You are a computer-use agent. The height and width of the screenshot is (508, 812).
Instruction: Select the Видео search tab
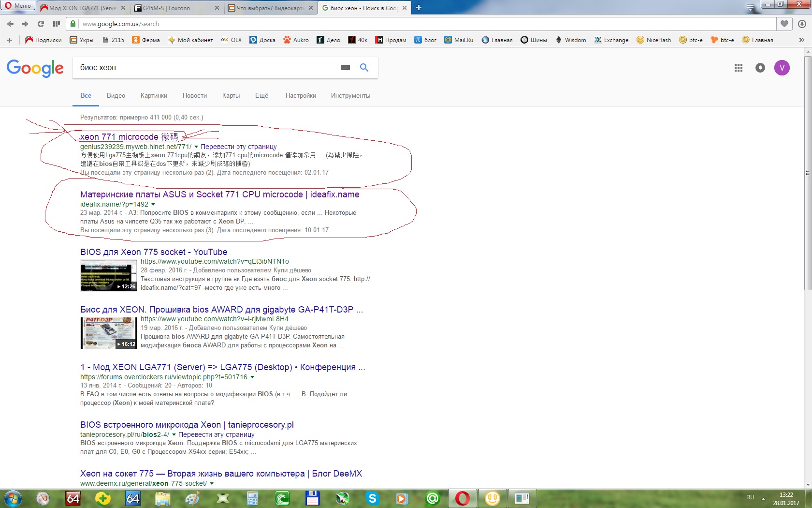click(x=116, y=96)
